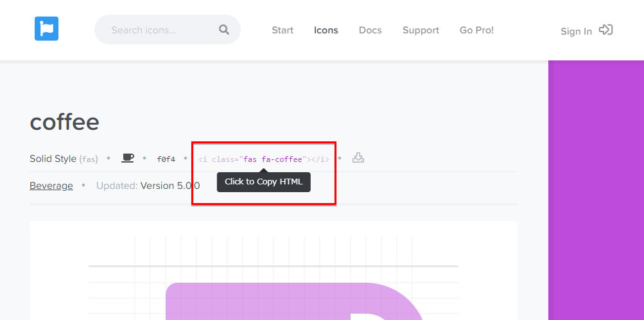The width and height of the screenshot is (644, 320).
Task: Open the Beverage category link
Action: click(x=51, y=186)
